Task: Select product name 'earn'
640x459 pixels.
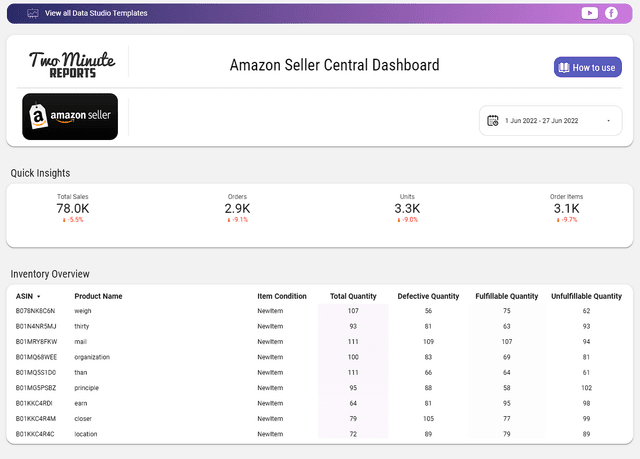Action: (x=81, y=404)
